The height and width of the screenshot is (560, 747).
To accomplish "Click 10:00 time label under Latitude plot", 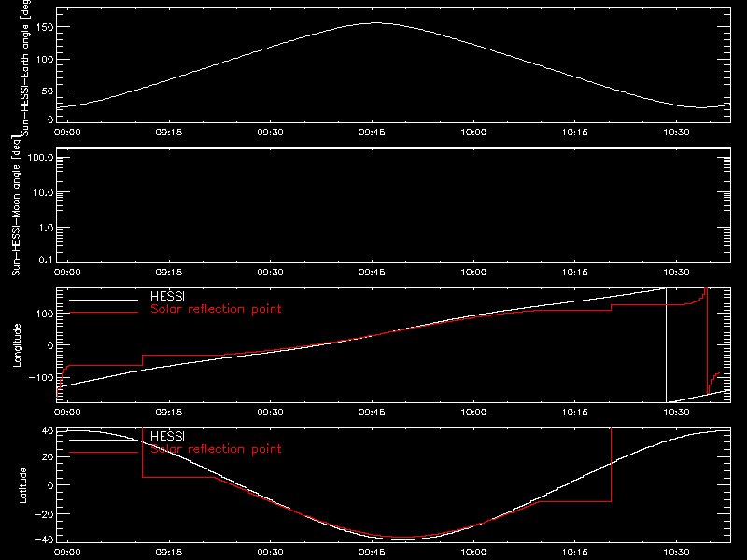I will (473, 552).
